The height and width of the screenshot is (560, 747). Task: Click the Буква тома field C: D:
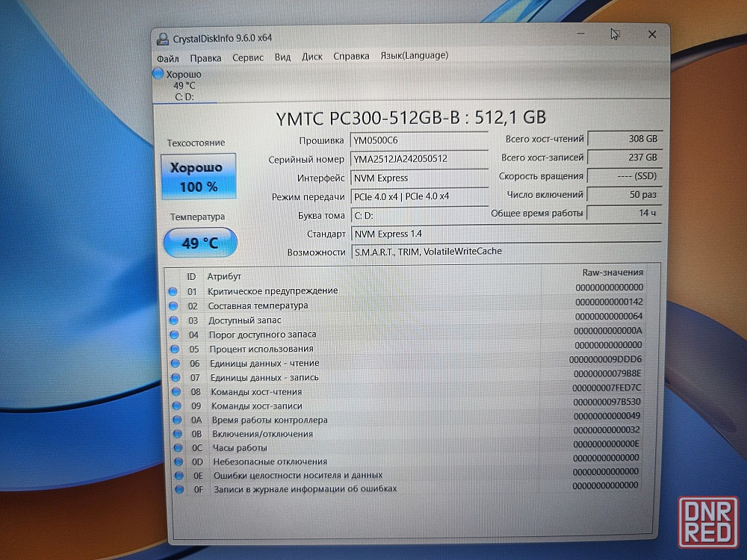(420, 215)
